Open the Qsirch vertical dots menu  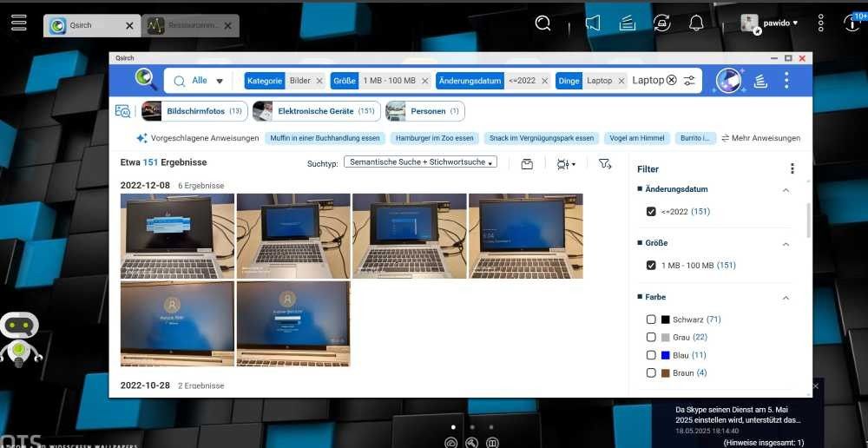click(x=786, y=81)
